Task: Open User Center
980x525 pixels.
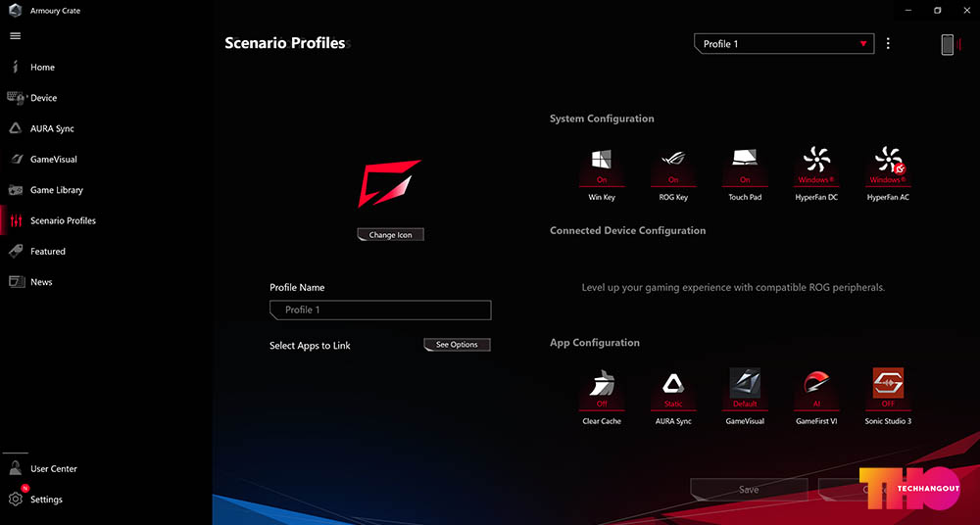Action: pyautogui.click(x=54, y=468)
